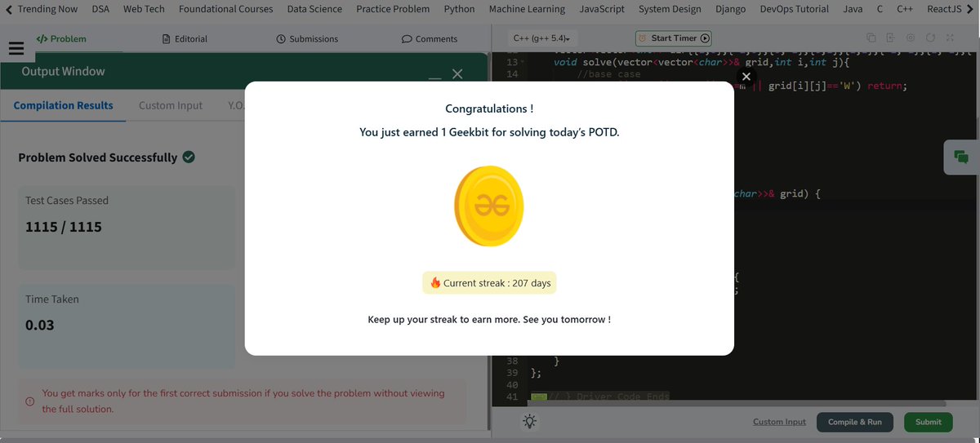Open Foundational Courses navigation item

pos(225,9)
